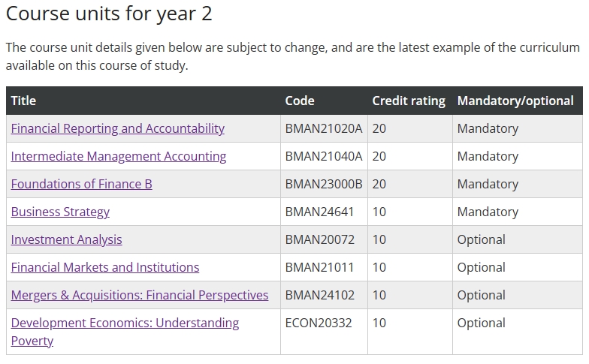Screen dimensions: 589x364
Task: Click the Course units for year 2 heading
Action: pos(109,14)
